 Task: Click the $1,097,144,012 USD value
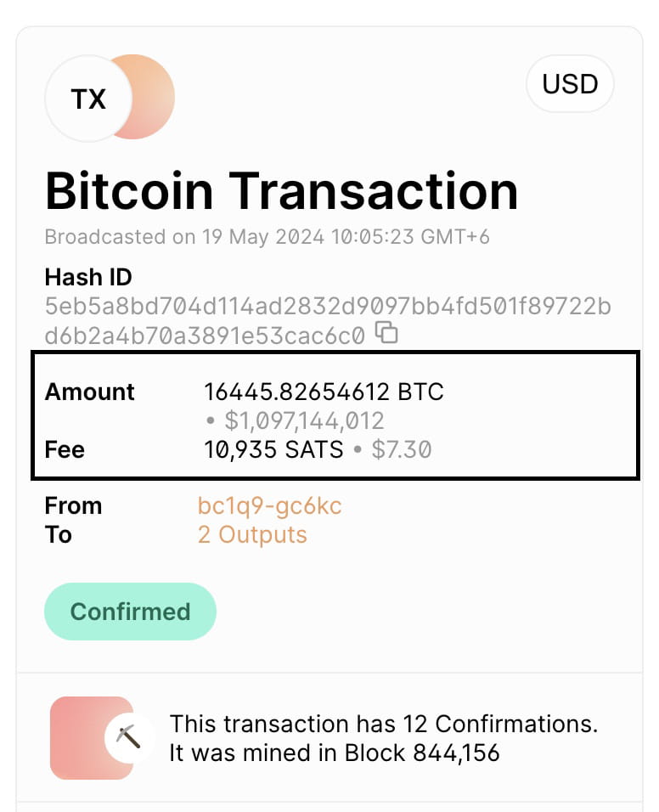pos(304,421)
